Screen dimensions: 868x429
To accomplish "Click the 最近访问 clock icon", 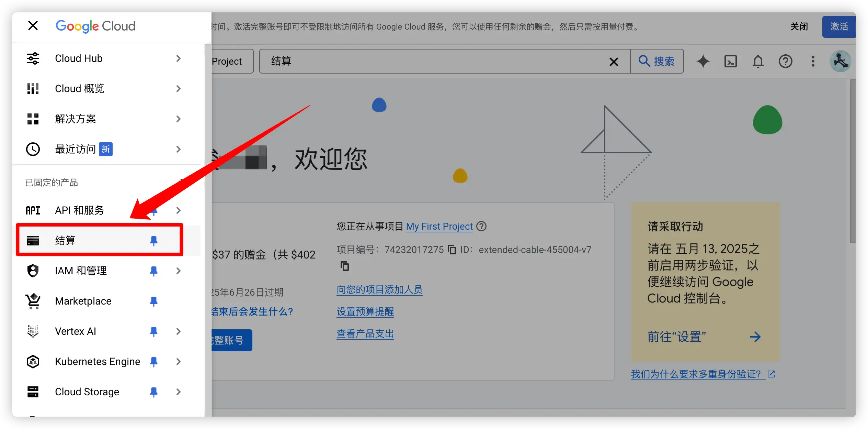I will point(33,149).
